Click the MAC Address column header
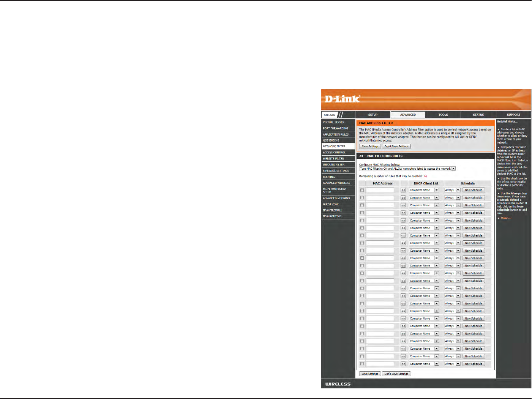The width and height of the screenshot is (532, 399). pyautogui.click(x=382, y=183)
